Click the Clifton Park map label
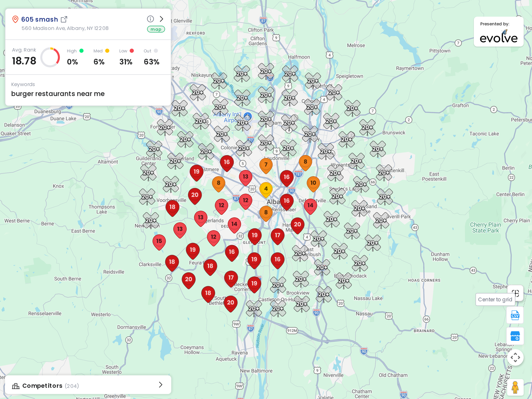532x399 pixels. (261, 30)
